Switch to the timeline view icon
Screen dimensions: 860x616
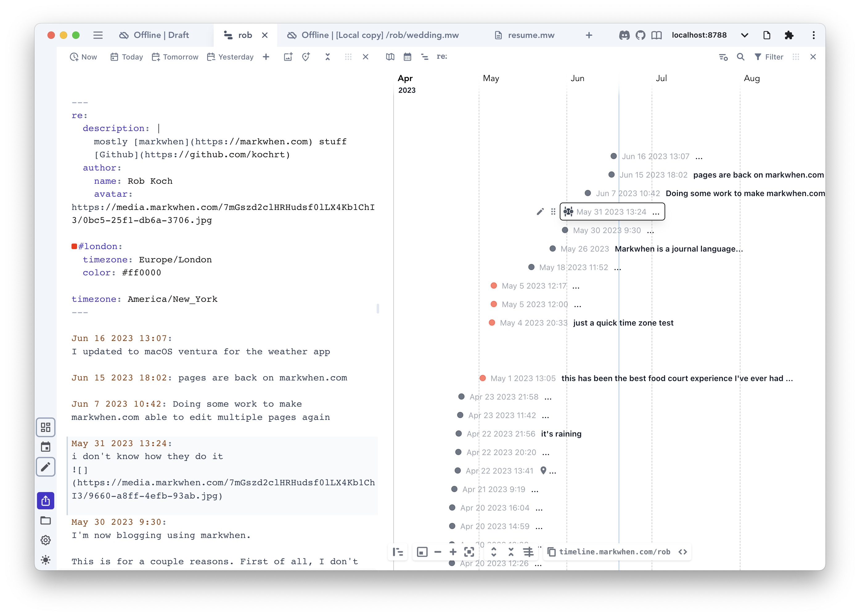click(x=425, y=57)
